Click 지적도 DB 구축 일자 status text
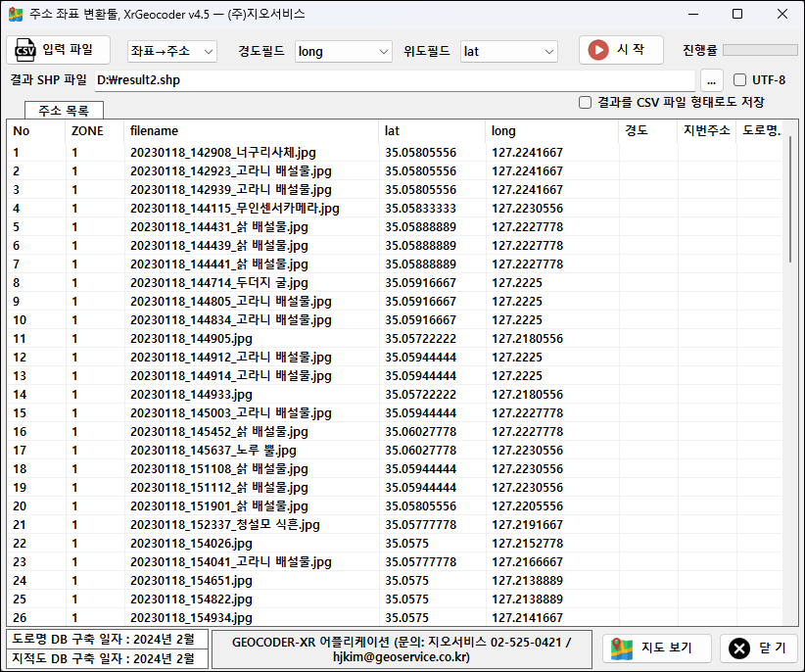Viewport: 805px width, 672px height. pyautogui.click(x=104, y=658)
